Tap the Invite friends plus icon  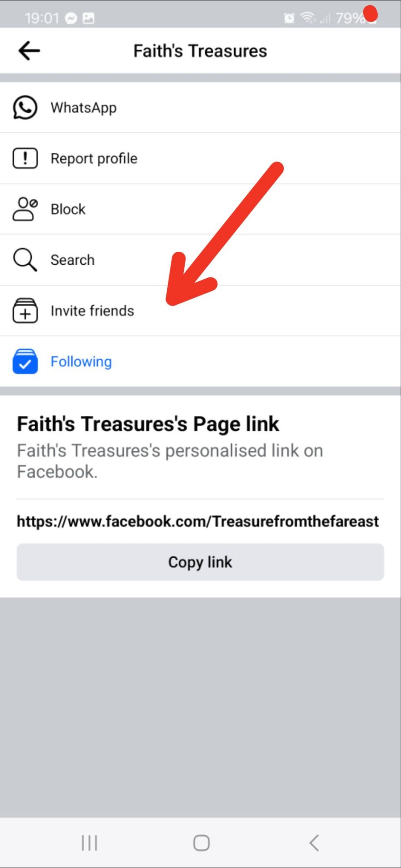coord(25,311)
